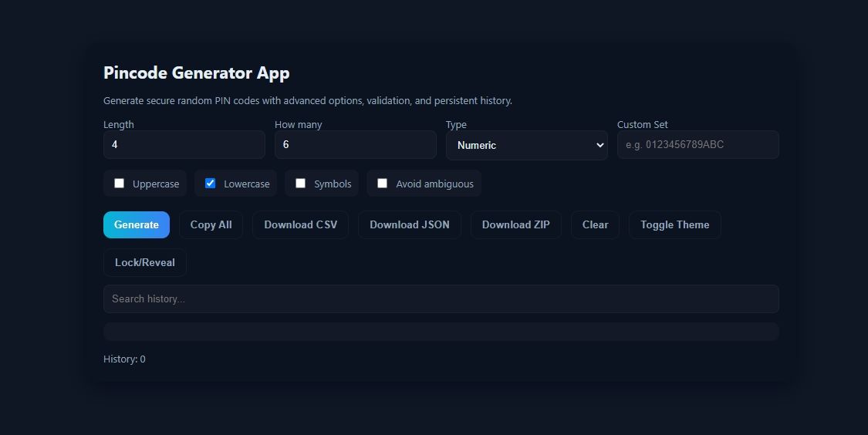The width and height of the screenshot is (868, 435).
Task: Tick the Symbols checkbox
Action: pyautogui.click(x=301, y=184)
